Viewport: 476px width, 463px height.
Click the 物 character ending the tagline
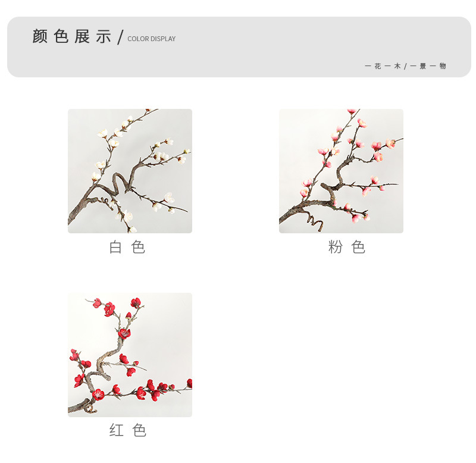click(443, 66)
